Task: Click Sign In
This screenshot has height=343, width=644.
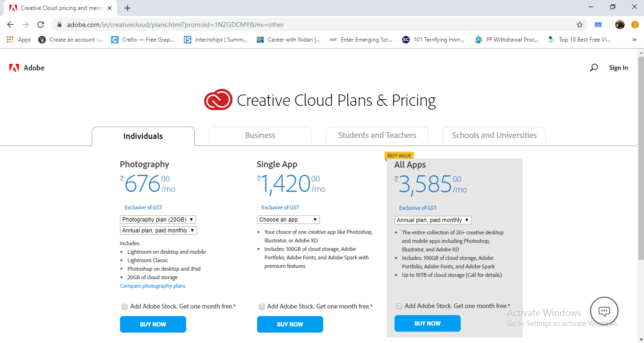Action: point(618,68)
